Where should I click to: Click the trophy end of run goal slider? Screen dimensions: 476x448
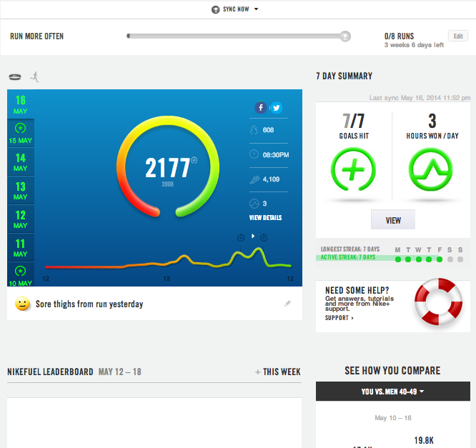pos(345,36)
